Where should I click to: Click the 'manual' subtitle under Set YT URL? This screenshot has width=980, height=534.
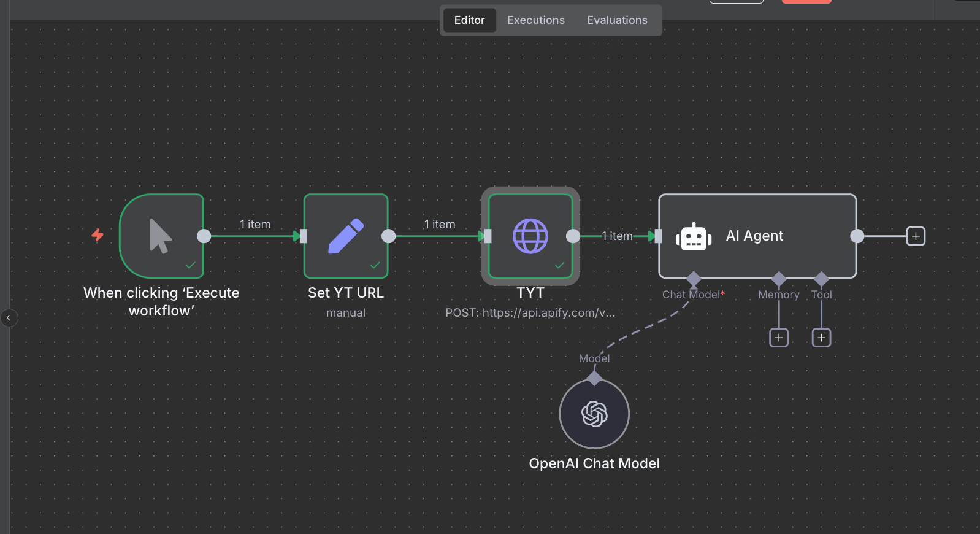346,313
